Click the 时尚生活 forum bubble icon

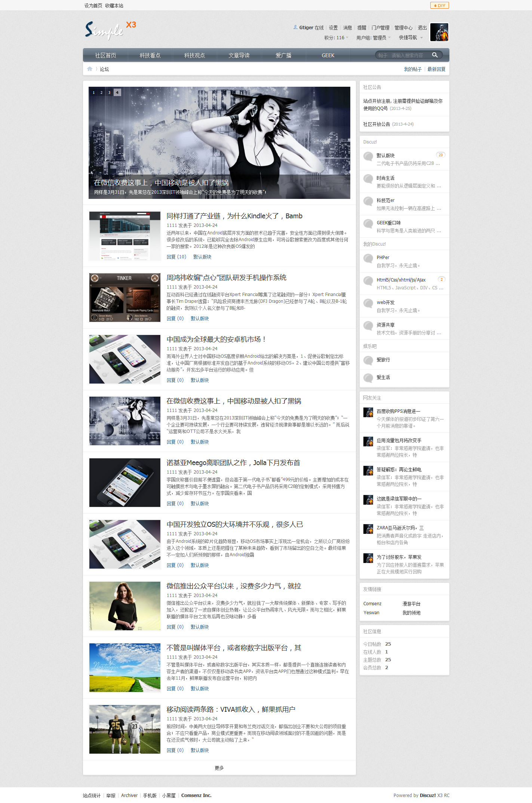[x=368, y=179]
